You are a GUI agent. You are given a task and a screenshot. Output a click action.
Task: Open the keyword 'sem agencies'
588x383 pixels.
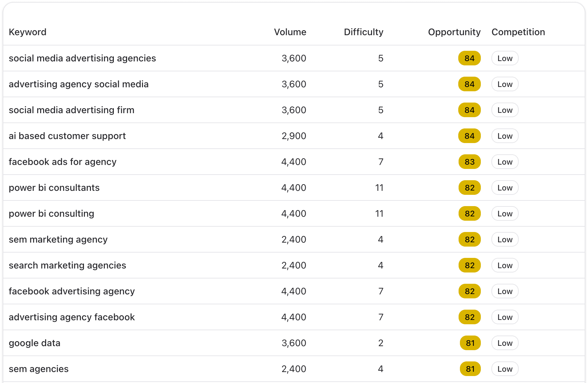38,369
